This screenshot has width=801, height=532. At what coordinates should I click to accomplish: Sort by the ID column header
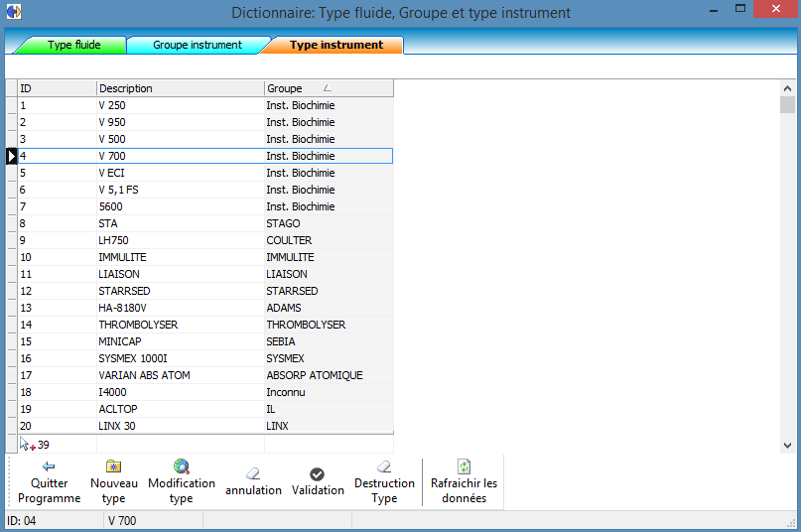coord(58,88)
